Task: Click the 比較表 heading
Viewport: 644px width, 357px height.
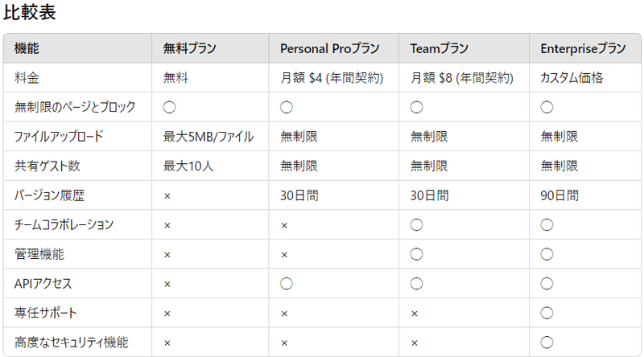Action: click(30, 12)
